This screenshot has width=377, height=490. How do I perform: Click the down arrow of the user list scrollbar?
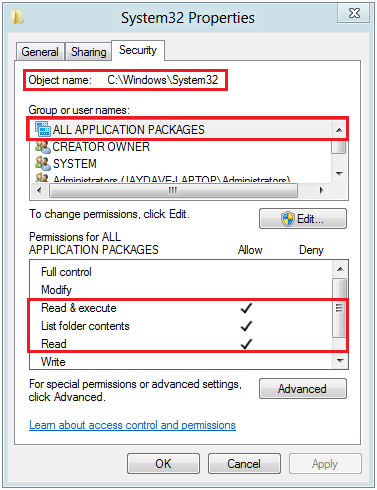(339, 173)
